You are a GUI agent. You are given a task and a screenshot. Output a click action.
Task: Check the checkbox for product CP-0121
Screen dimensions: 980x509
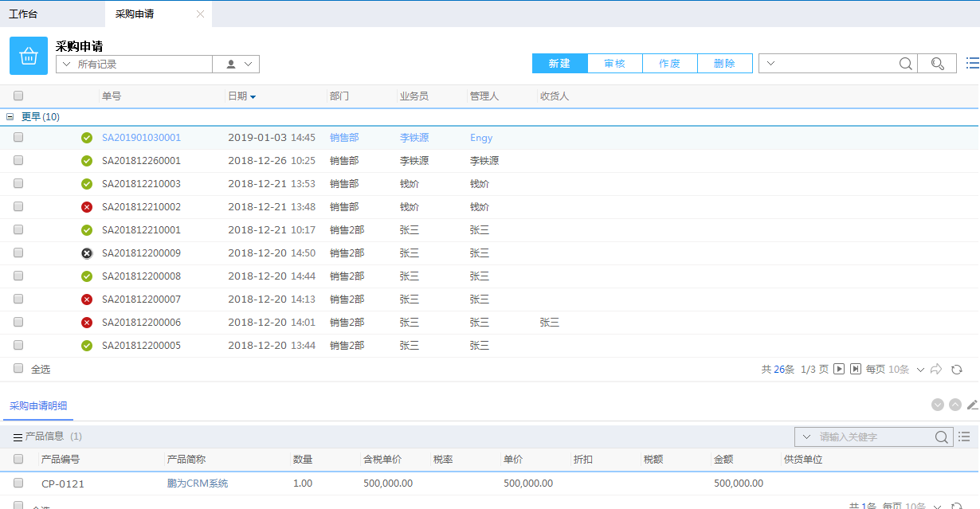pyautogui.click(x=18, y=484)
